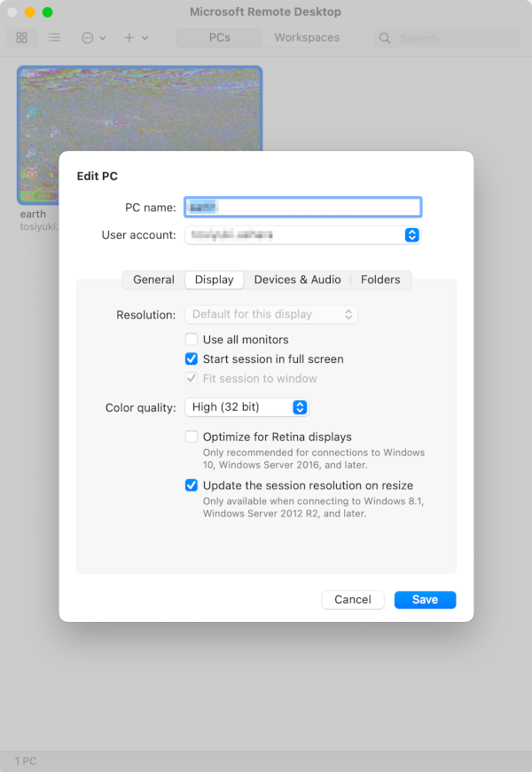The height and width of the screenshot is (772, 532).
Task: Switch to the Folders tab
Action: point(380,280)
